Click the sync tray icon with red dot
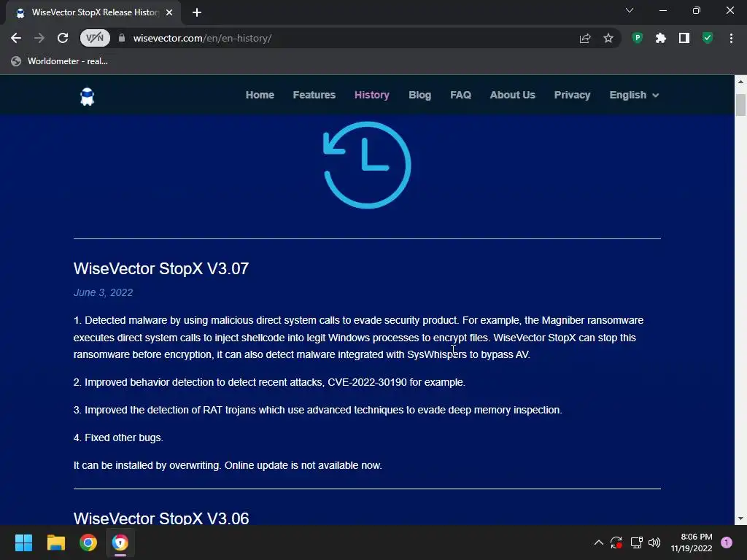 click(616, 542)
